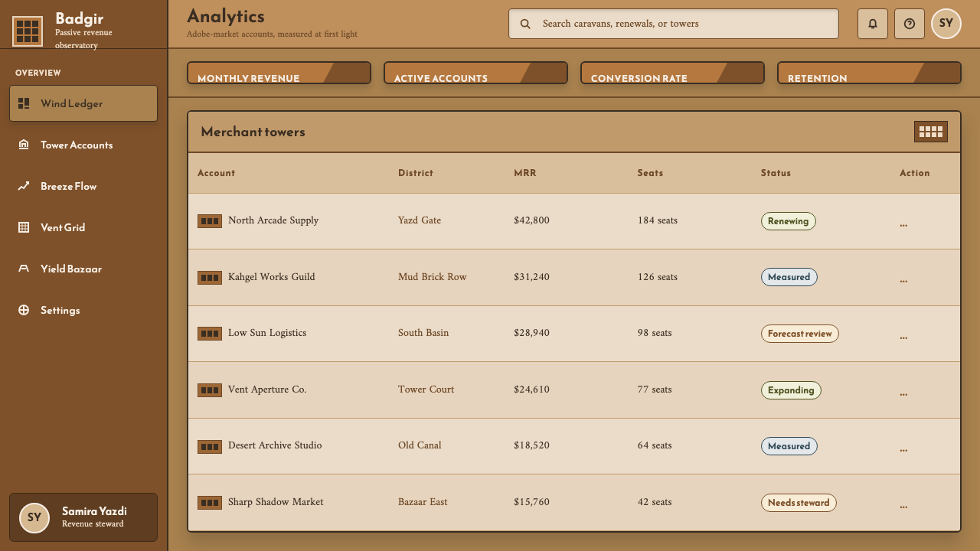Click the Vent Aperture Co. tower icon
980x551 pixels.
click(210, 390)
